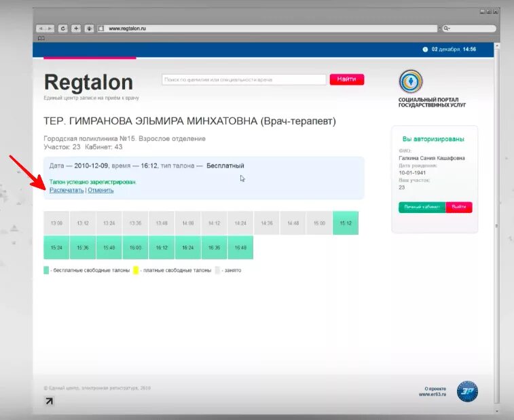
Task: Select the free 15:36 time slot
Action: click(x=83, y=248)
